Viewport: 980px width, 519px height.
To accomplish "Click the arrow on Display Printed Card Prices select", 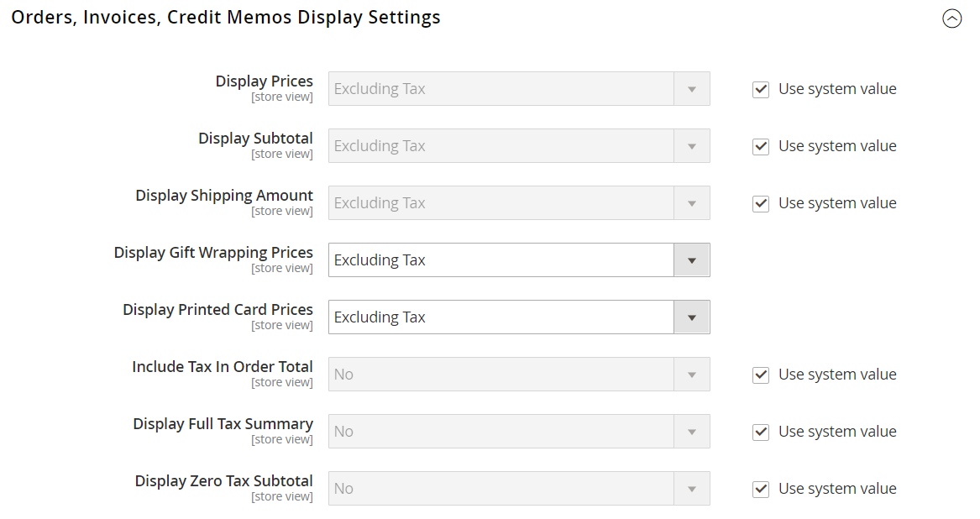I will tap(692, 317).
